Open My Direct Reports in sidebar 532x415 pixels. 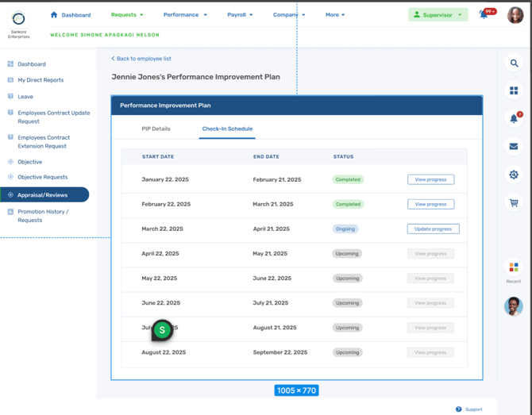pyautogui.click(x=40, y=80)
